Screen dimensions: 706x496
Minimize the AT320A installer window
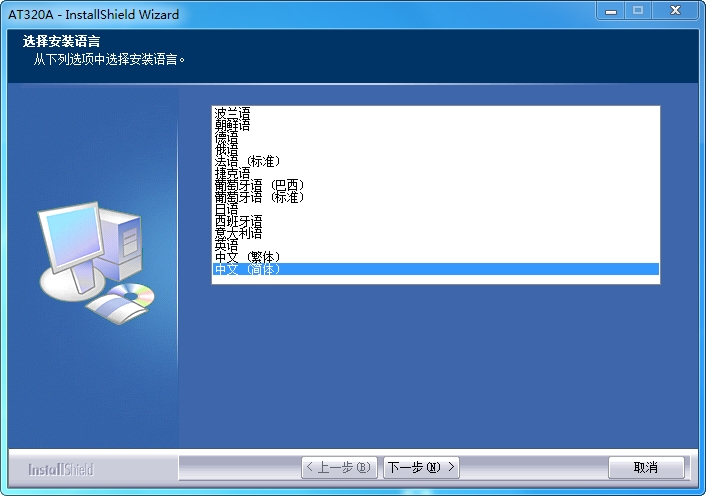coord(610,11)
